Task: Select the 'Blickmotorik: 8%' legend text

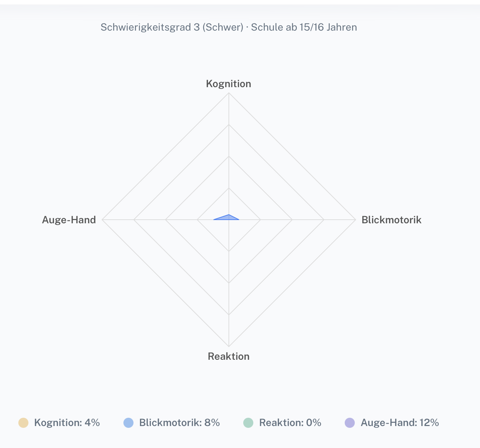Action: (x=180, y=423)
